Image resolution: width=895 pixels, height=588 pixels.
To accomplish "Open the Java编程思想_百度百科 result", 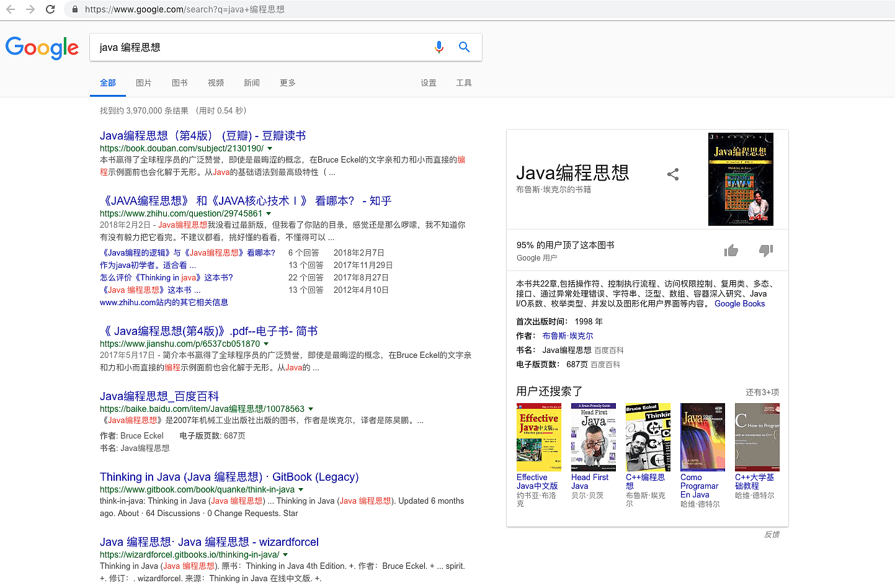I will tap(159, 396).
